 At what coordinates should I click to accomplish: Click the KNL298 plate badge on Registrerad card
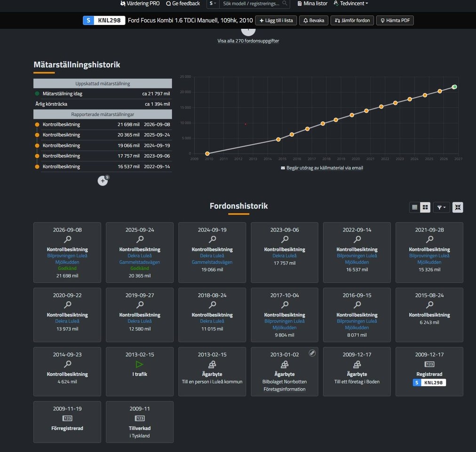click(429, 382)
